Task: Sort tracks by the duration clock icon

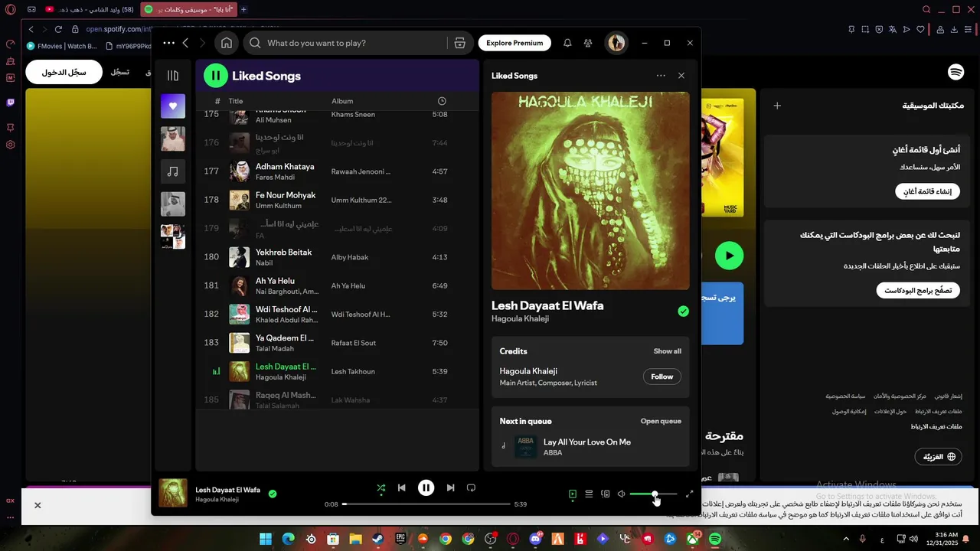Action: tap(442, 101)
